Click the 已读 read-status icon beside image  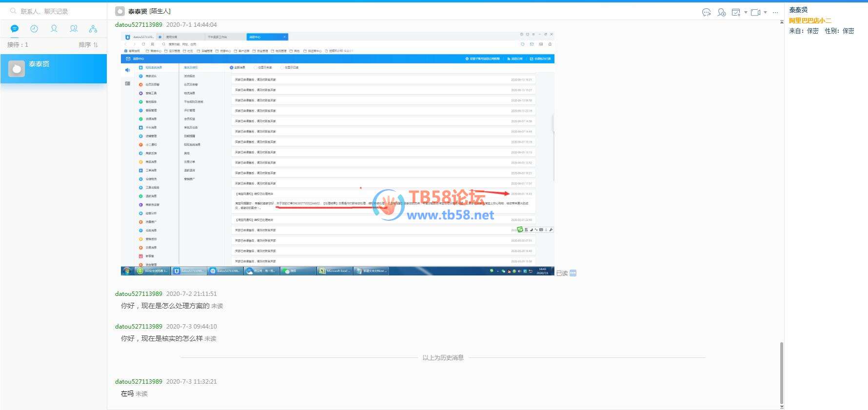(x=573, y=273)
